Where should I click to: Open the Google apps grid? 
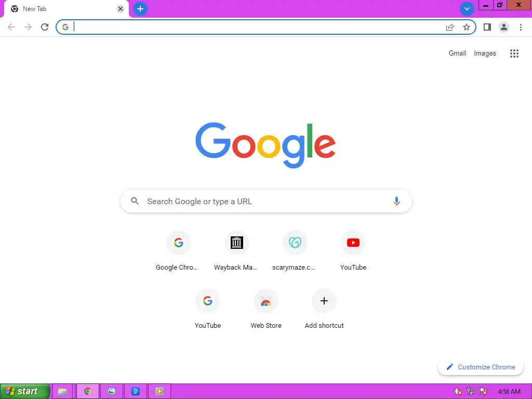coord(514,54)
